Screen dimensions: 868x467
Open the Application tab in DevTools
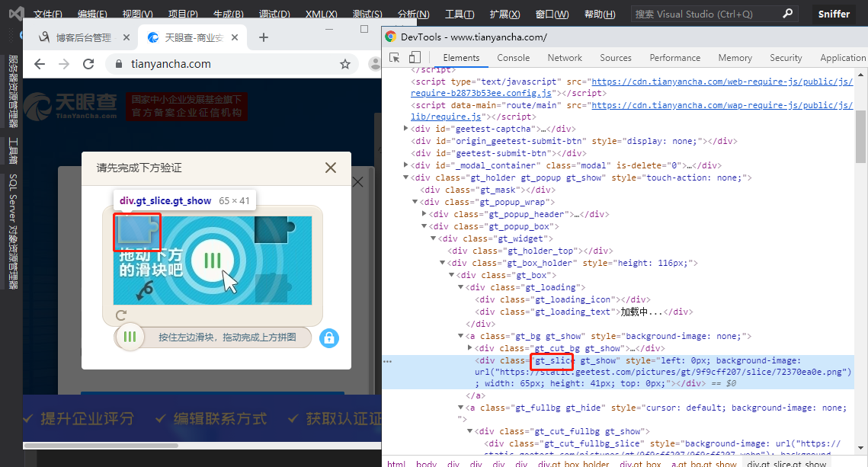(x=843, y=58)
